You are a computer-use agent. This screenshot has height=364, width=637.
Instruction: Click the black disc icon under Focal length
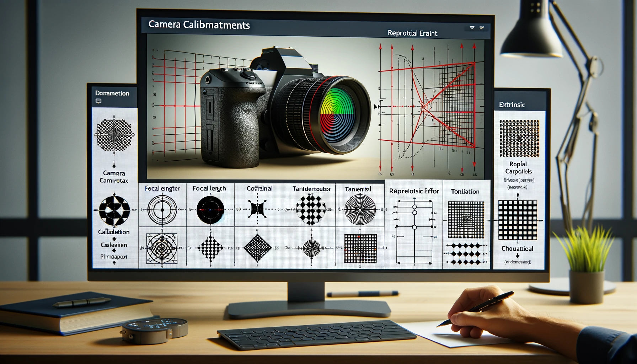point(210,210)
